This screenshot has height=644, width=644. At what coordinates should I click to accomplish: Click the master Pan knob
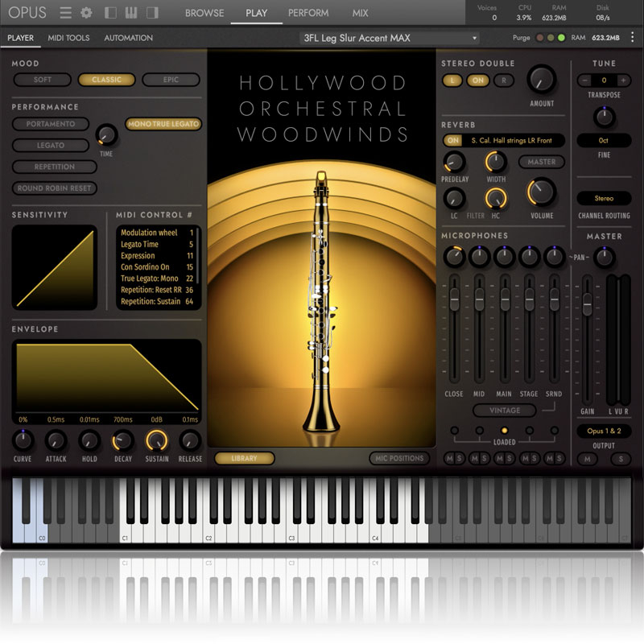click(x=604, y=257)
